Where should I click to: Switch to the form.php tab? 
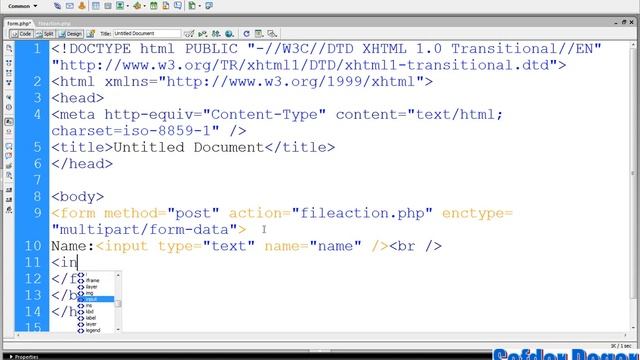[19, 24]
